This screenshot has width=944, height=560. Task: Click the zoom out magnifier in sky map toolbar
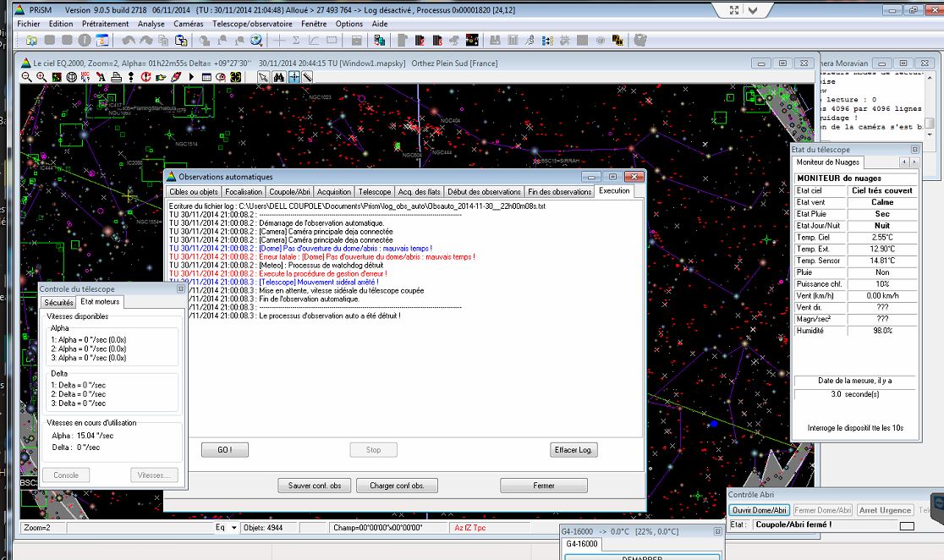(x=27, y=77)
